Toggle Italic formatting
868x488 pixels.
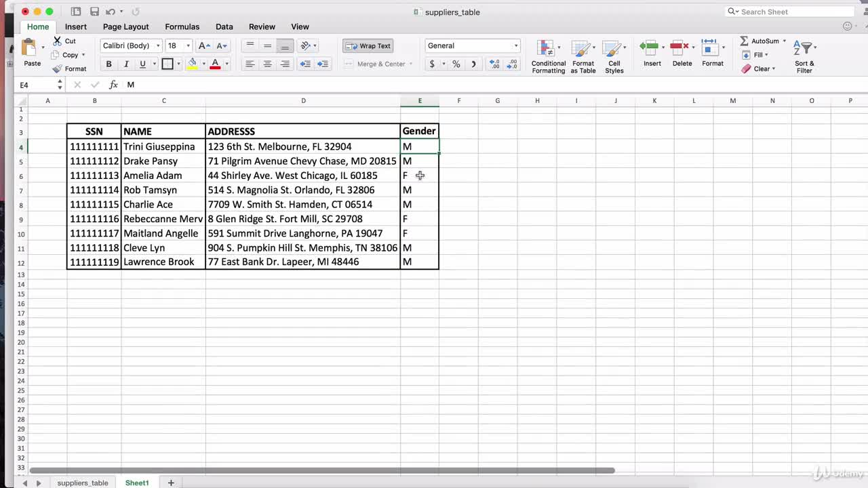pyautogui.click(x=125, y=64)
